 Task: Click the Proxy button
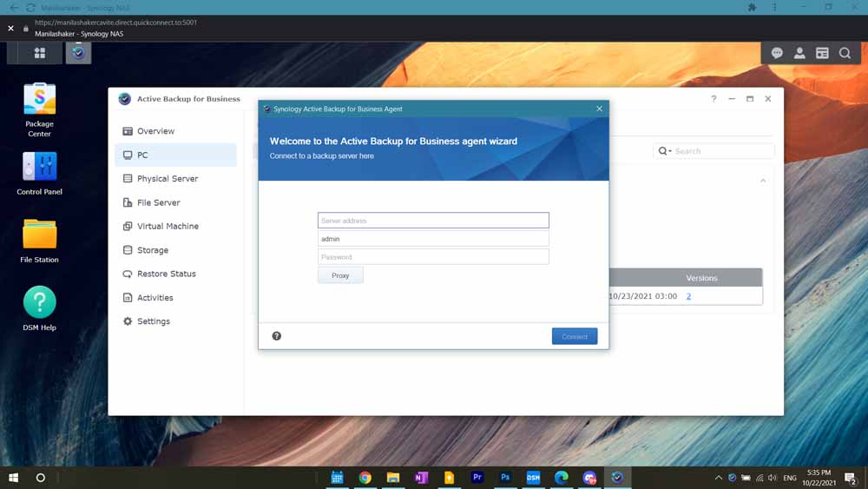click(x=340, y=275)
